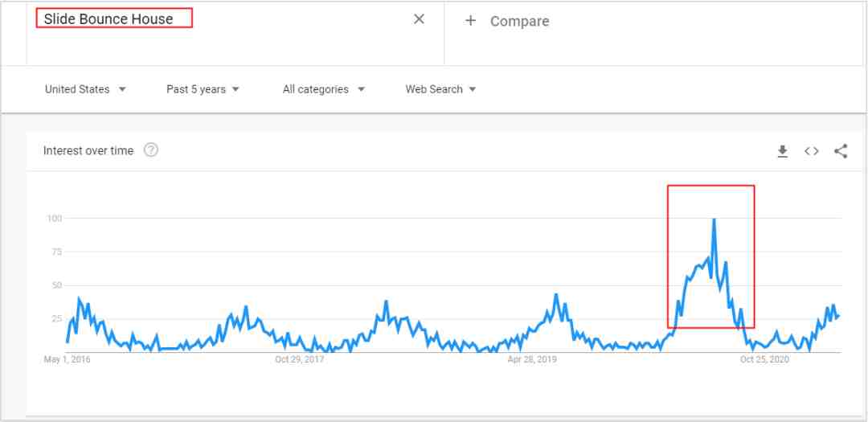The width and height of the screenshot is (868, 422).
Task: Click the 100 value axis label
Action: coord(55,218)
